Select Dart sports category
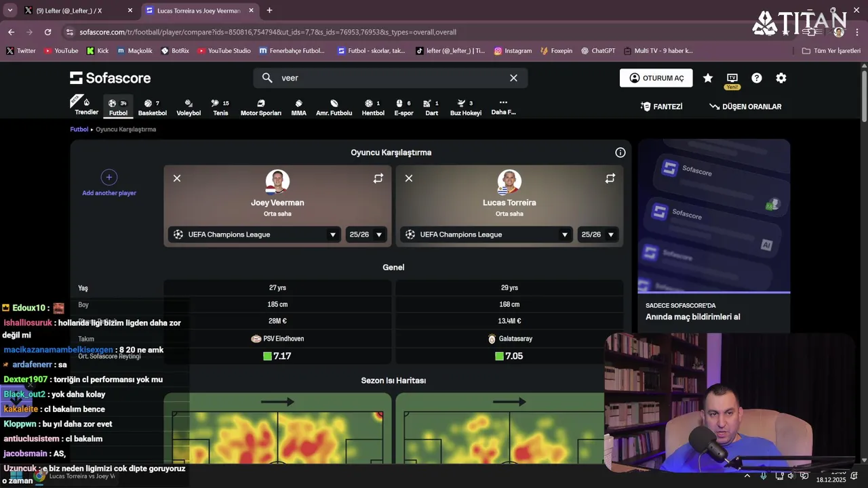This screenshot has width=868, height=488. [x=431, y=107]
